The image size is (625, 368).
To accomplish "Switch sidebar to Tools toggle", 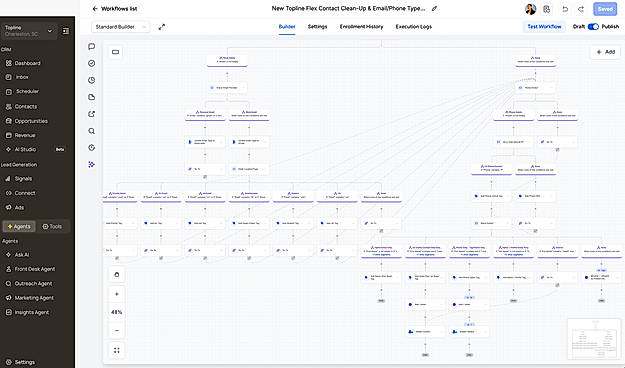I will 52,226.
